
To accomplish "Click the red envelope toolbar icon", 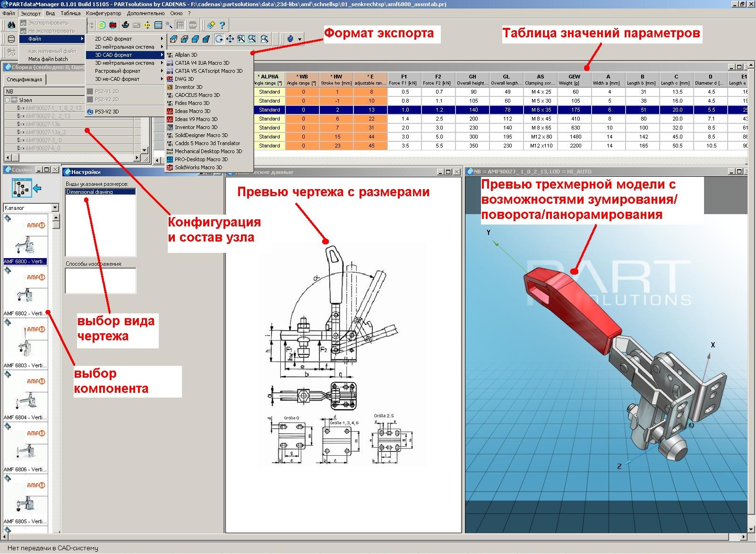I will pyautogui.click(x=113, y=25).
